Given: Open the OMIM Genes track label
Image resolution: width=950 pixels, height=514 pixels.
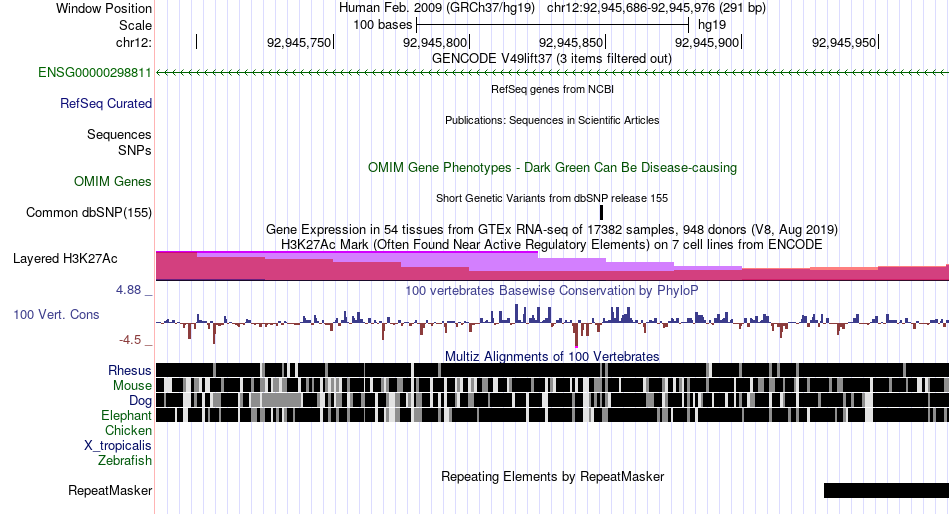Looking at the screenshot, I should pos(113,181).
